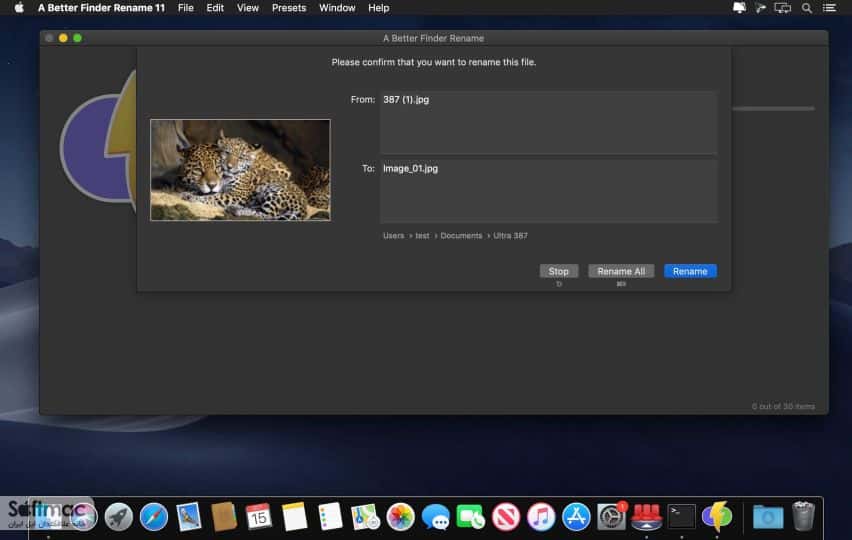Launch Safari from the dock
The height and width of the screenshot is (540, 852).
(154, 517)
